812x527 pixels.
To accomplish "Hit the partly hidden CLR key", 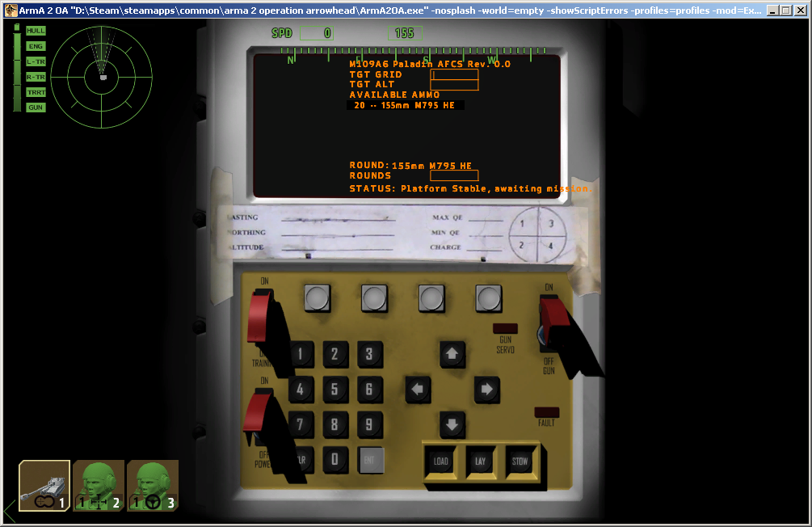I will [304, 460].
